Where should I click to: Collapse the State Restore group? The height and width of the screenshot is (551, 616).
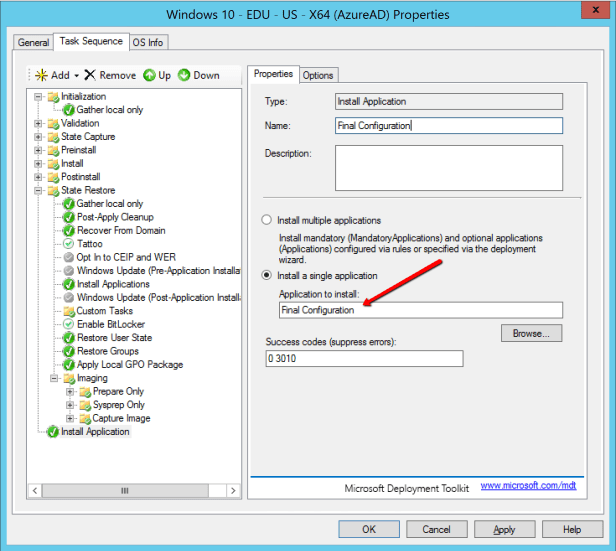pos(39,190)
